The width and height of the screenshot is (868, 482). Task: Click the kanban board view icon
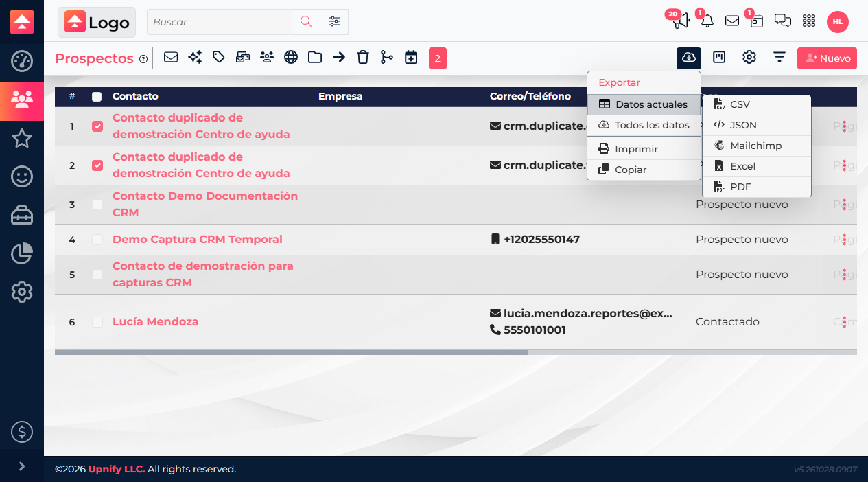point(719,58)
